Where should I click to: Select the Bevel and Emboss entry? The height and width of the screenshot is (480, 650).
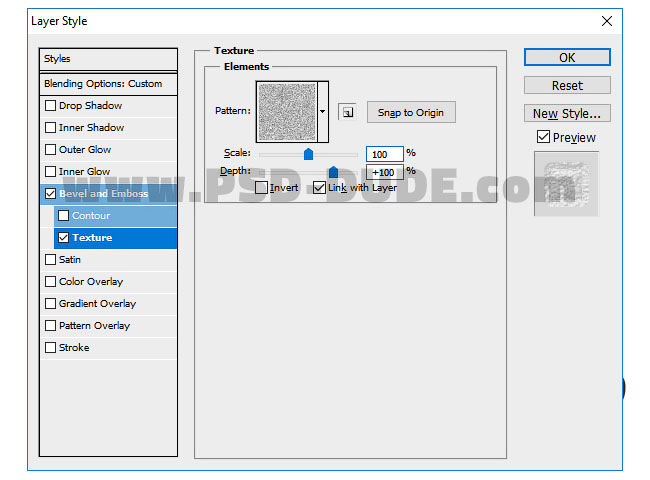tap(109, 194)
